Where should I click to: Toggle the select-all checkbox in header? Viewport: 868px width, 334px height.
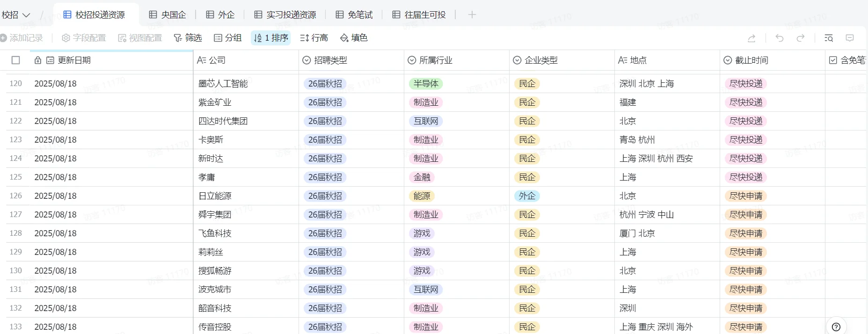coord(16,60)
